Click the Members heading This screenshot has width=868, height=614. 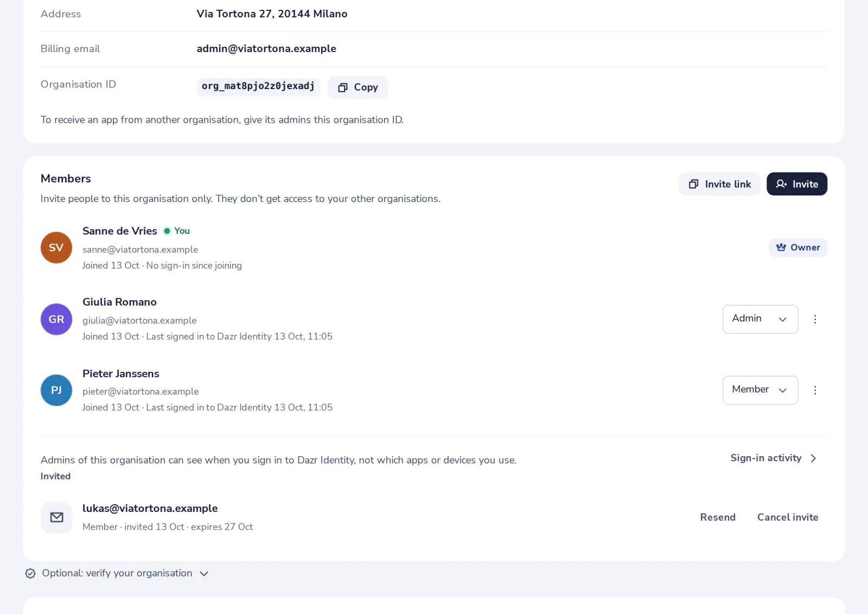(66, 179)
